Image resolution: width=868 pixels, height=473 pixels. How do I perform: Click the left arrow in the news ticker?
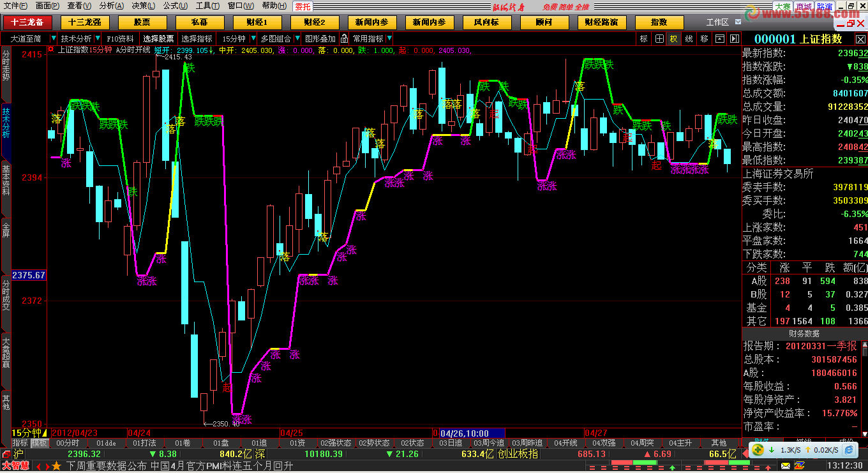pos(38,467)
